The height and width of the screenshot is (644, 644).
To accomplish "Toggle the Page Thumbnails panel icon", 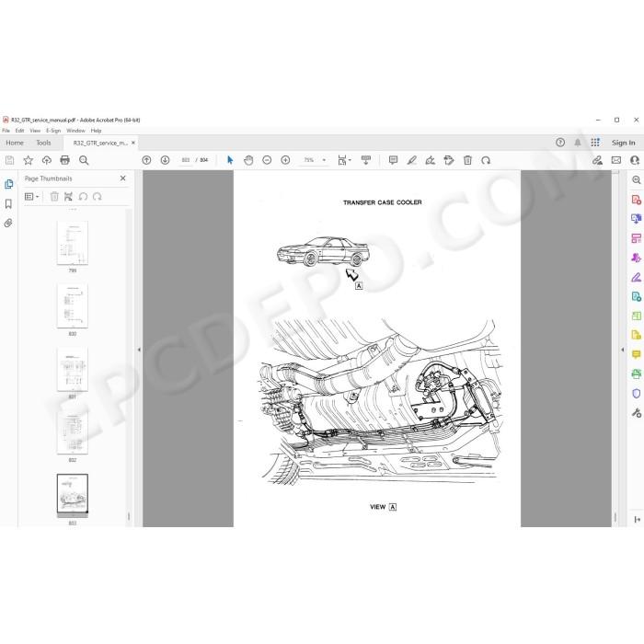I will [x=8, y=184].
